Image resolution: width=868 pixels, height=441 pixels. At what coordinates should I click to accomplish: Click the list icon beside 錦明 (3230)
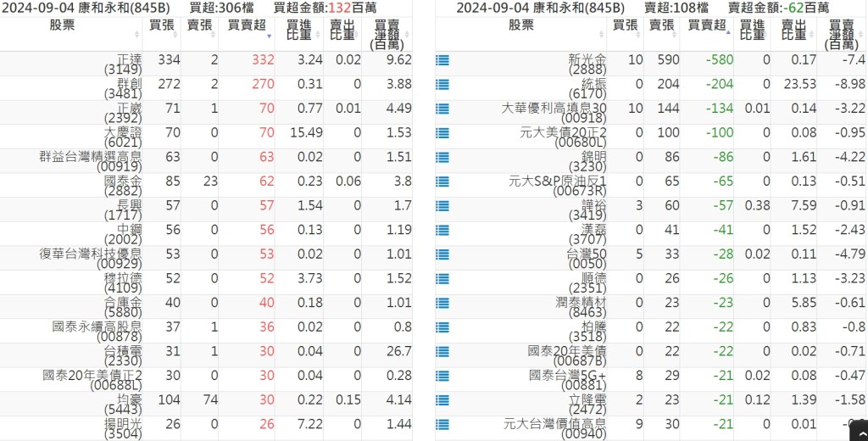[x=442, y=157]
